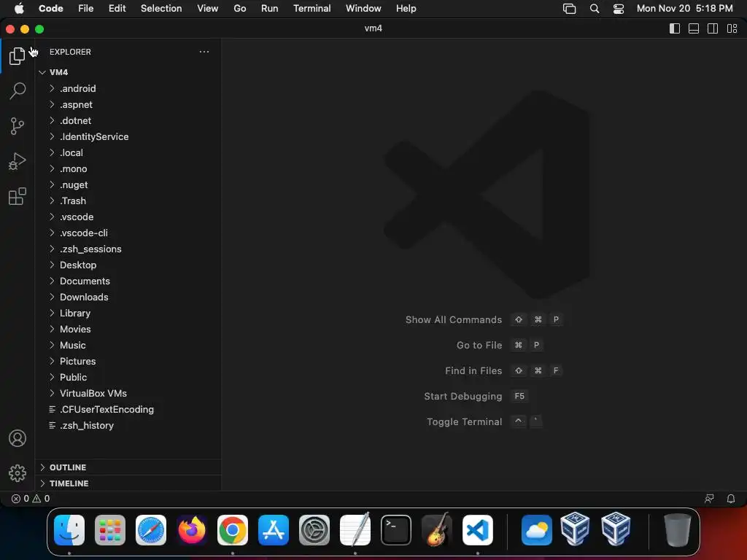Select the .Trash folder row
The image size is (747, 560).
tap(128, 201)
